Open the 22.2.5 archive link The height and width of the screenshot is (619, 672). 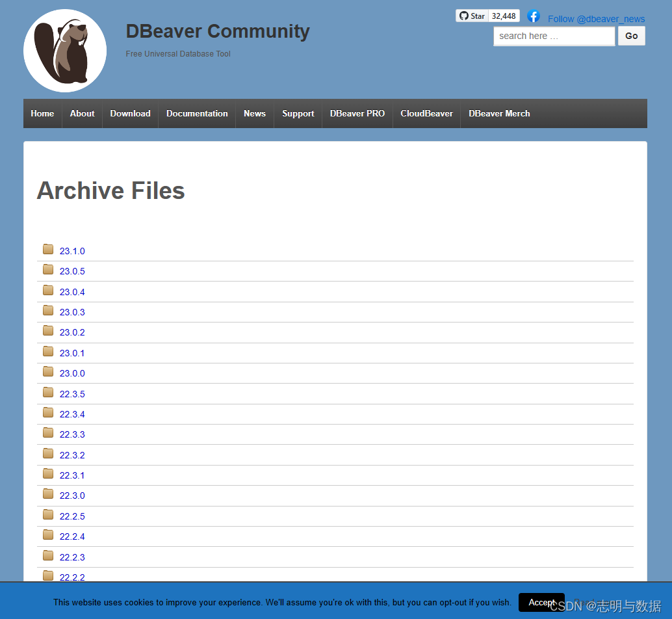(x=72, y=516)
